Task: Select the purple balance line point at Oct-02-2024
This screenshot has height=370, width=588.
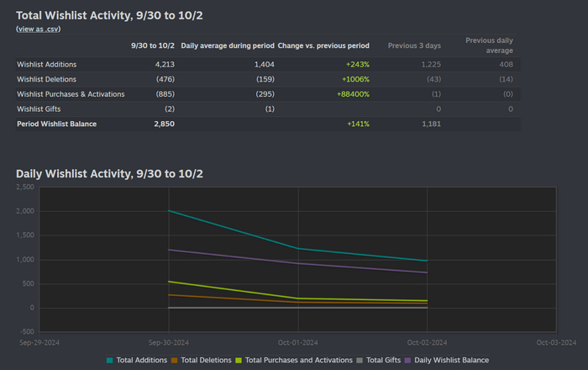Action: 427,272
